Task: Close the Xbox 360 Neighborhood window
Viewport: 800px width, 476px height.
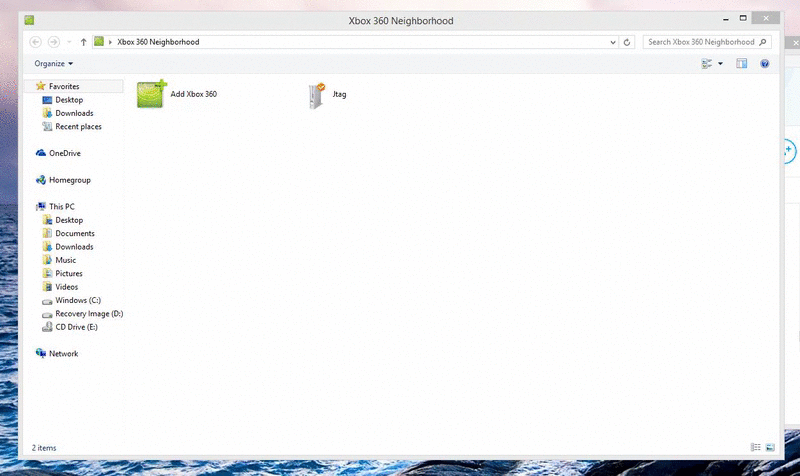Action: (766, 18)
